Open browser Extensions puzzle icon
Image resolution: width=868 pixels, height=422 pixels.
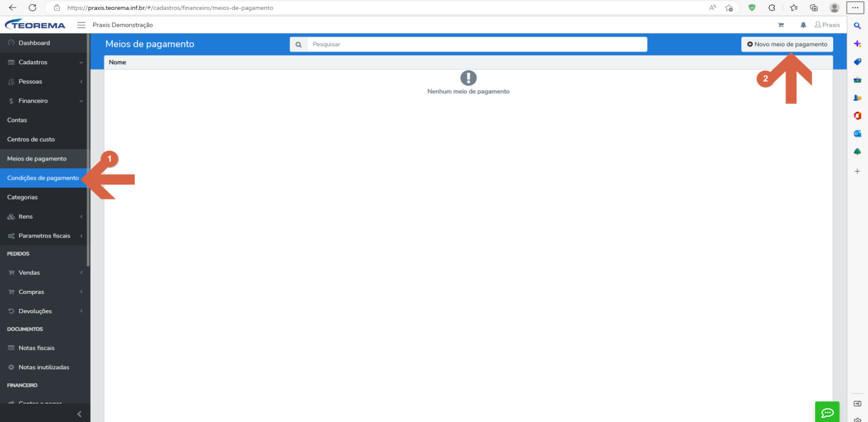772,7
